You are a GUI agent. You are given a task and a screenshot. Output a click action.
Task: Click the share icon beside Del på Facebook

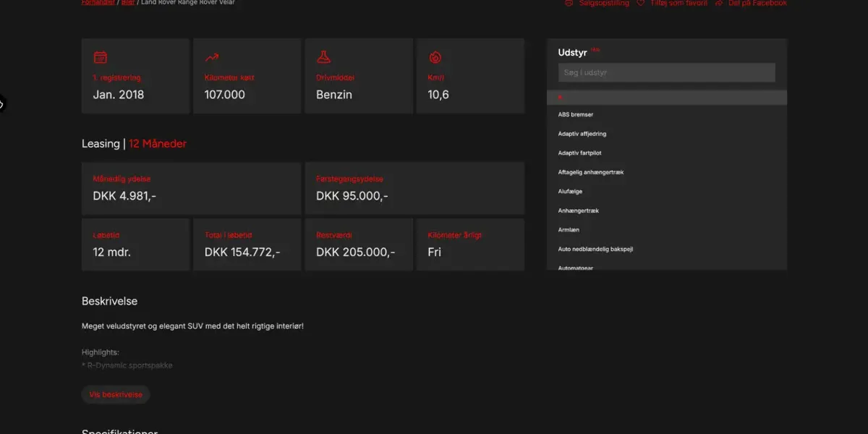point(719,3)
